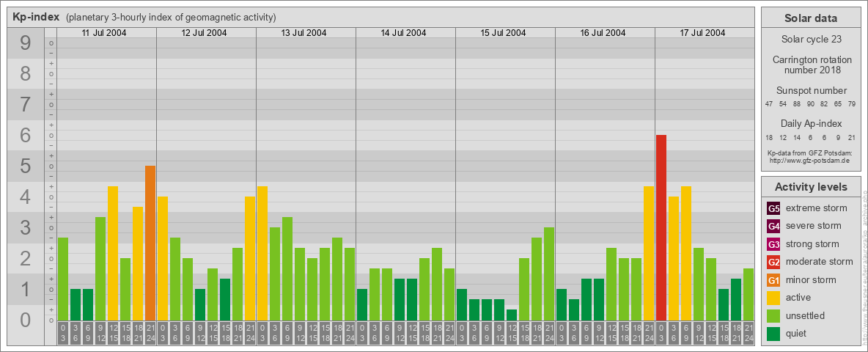The width and height of the screenshot is (868, 352).
Task: Click the '12 Jul 2004' date header
Action: coord(204,33)
